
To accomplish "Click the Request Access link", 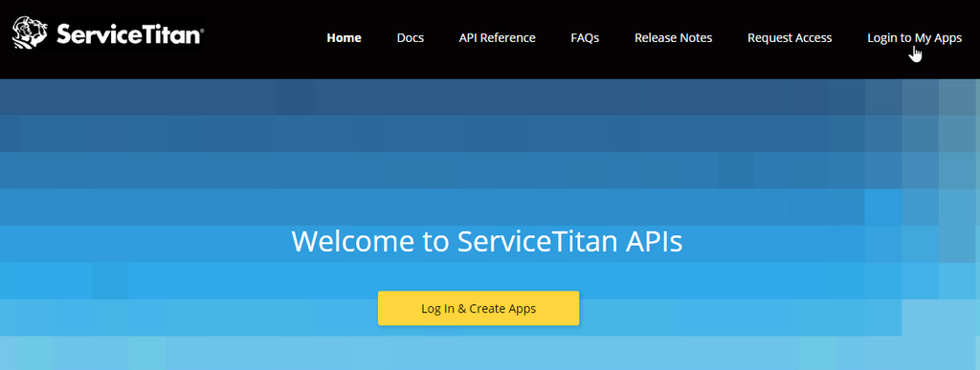I will pos(790,38).
